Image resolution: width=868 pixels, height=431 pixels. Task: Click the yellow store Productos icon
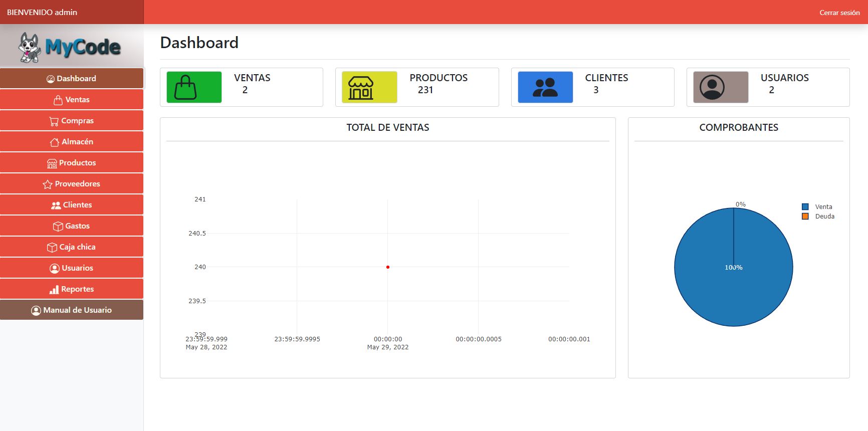pos(369,87)
